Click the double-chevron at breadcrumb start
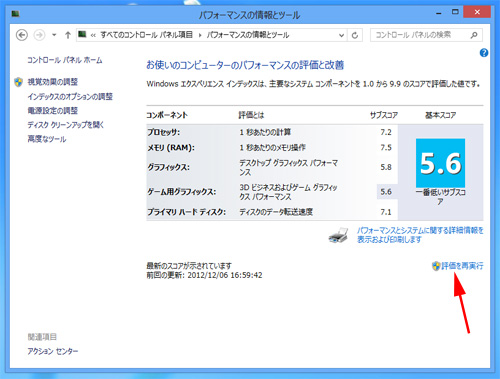 click(x=93, y=35)
